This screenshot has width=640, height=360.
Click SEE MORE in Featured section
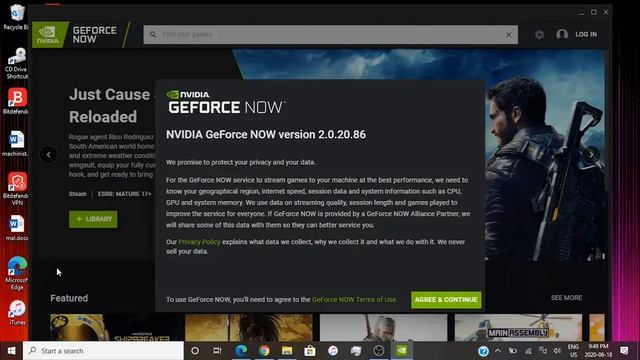click(567, 298)
